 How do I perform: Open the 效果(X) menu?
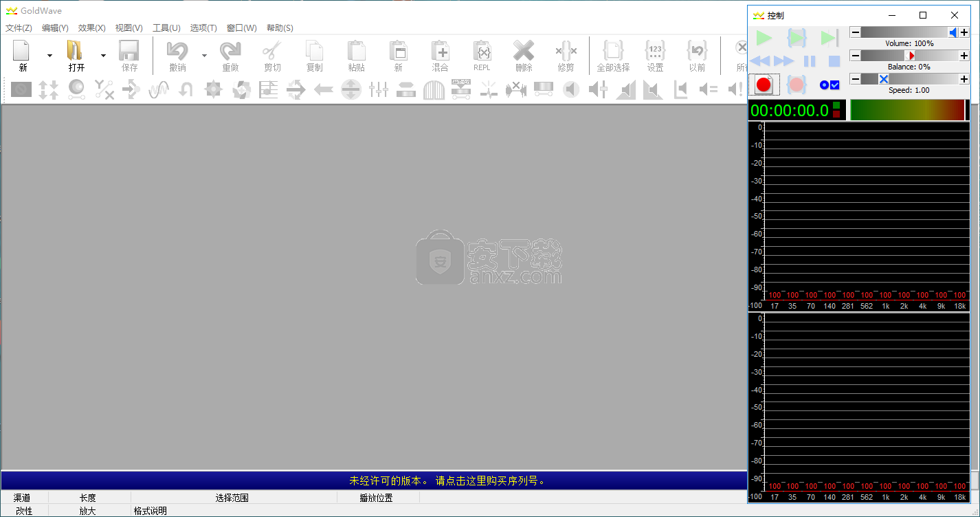pos(92,28)
